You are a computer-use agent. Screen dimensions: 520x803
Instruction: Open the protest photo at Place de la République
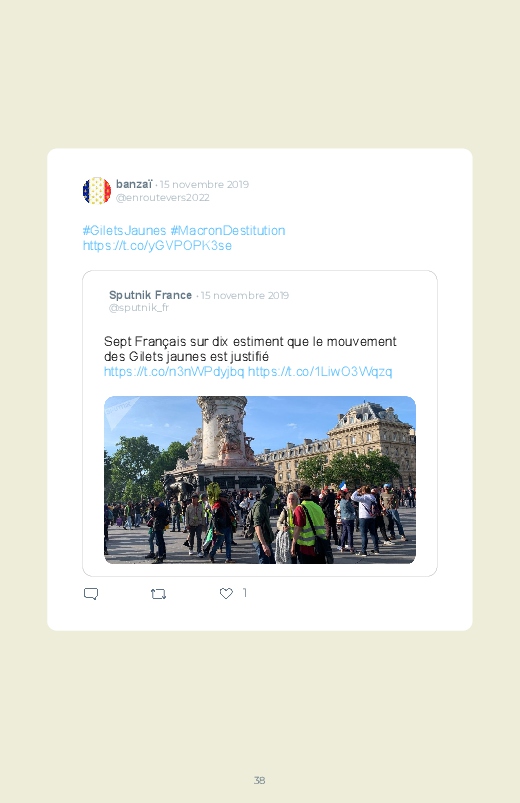(x=260, y=480)
